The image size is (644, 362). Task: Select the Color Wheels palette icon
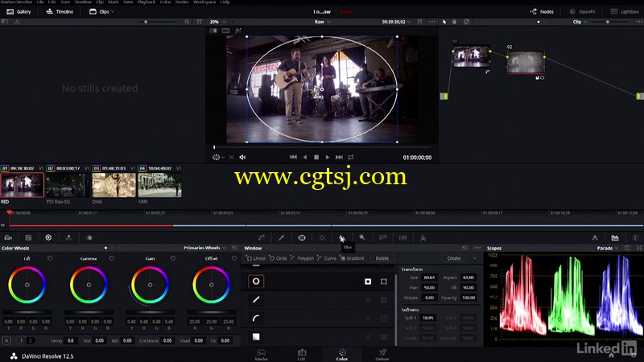coord(48,237)
